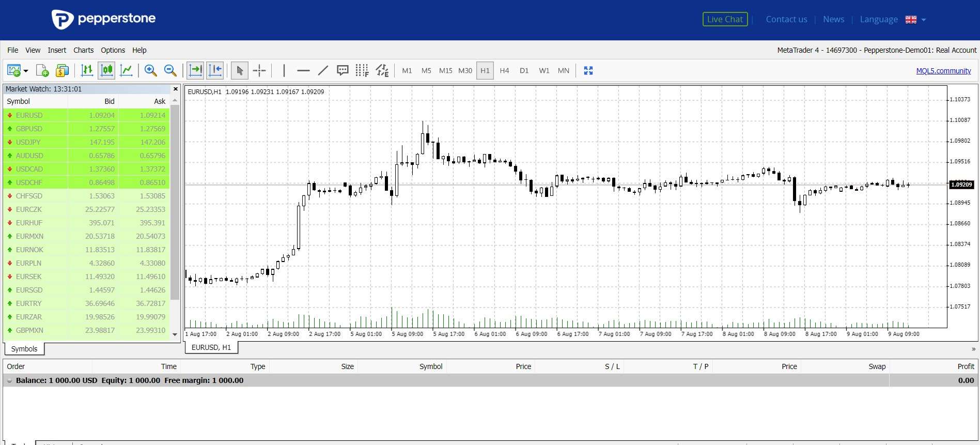Screen dimensions: 980x445
Task: Collapse the Balance row expander
Action: pos(9,380)
